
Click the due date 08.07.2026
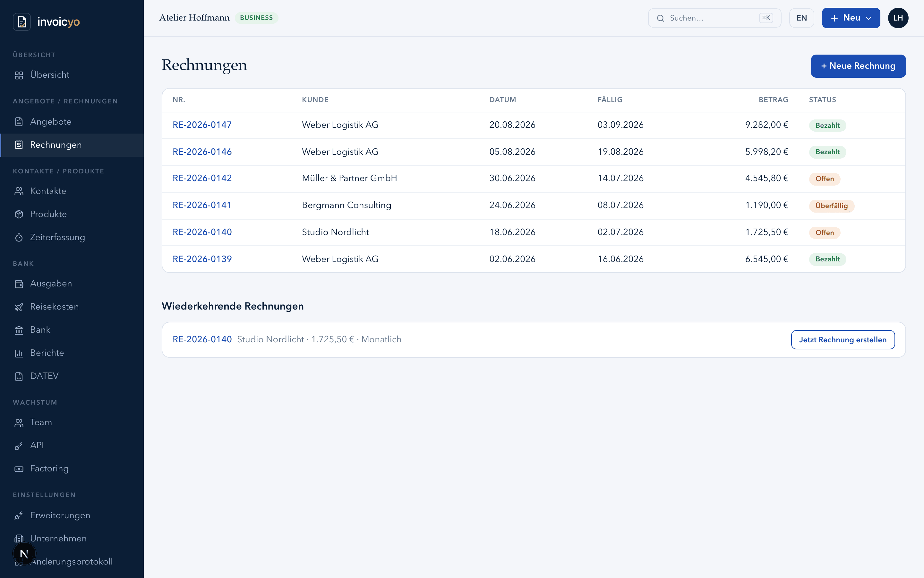(620, 205)
